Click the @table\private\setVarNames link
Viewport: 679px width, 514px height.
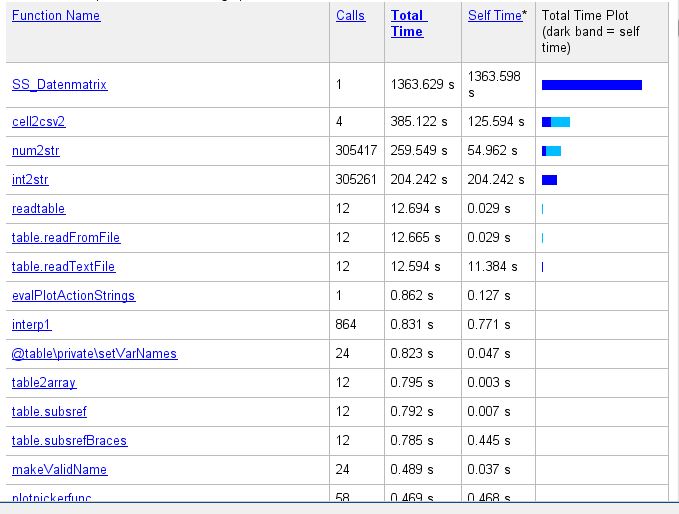pos(94,354)
